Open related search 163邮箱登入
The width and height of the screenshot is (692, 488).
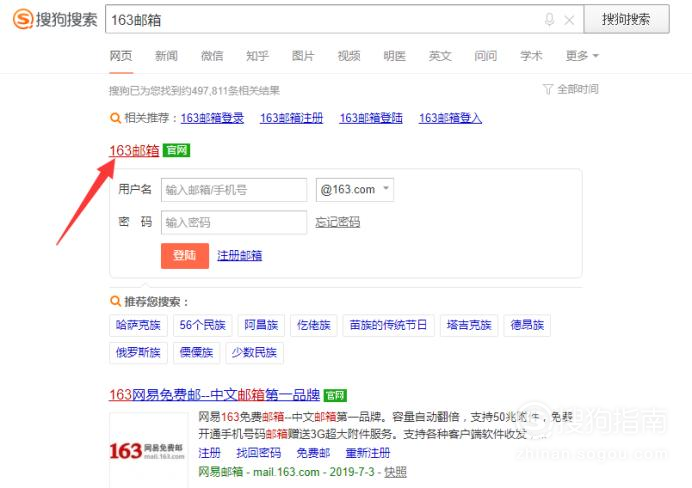pyautogui.click(x=451, y=118)
